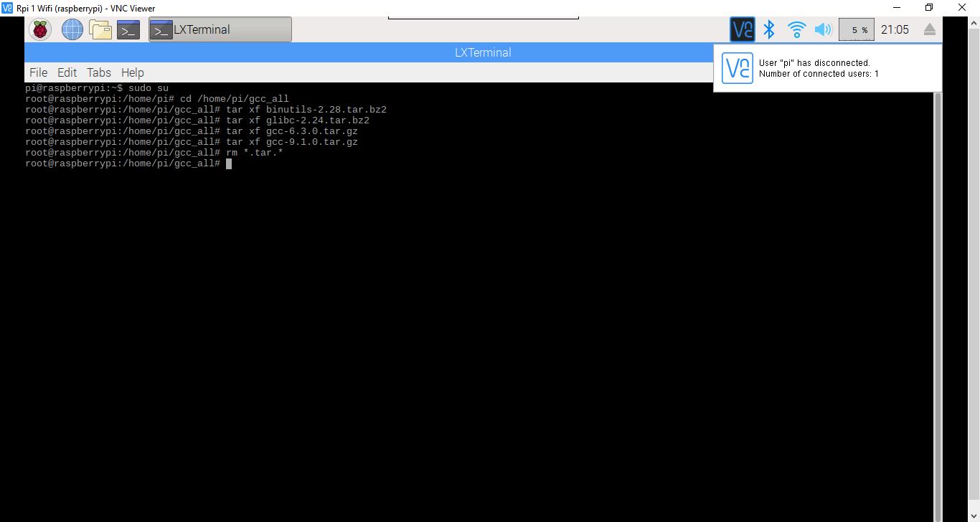Open the Bluetooth tray menu
Screen dimensions: 980x522
[769, 29]
